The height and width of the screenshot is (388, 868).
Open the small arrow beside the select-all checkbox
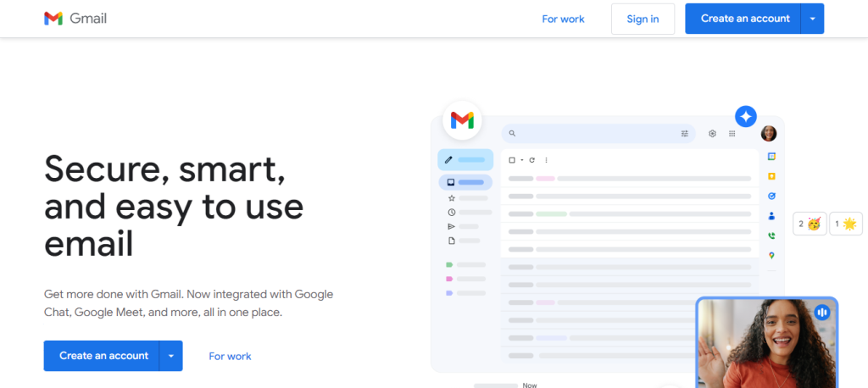[x=521, y=160]
